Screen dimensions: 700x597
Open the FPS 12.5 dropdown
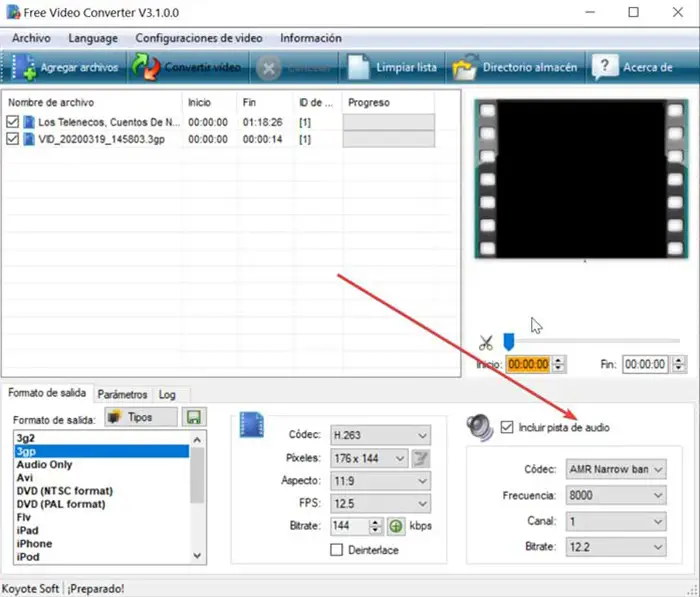[380, 504]
